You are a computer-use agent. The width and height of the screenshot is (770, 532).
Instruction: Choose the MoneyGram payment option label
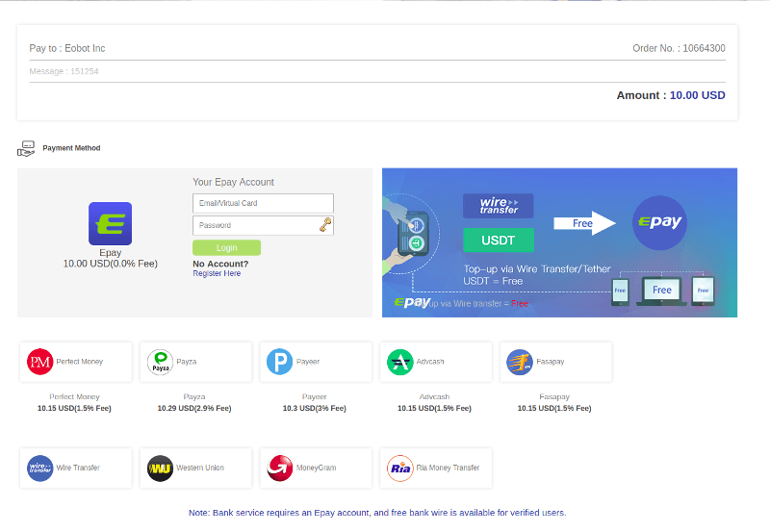[x=317, y=468]
